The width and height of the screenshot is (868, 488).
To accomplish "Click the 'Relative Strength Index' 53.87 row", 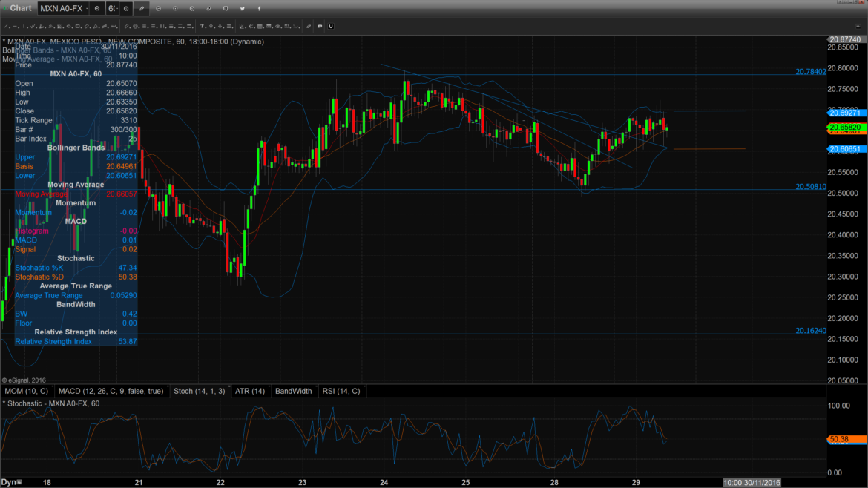I will (76, 342).
